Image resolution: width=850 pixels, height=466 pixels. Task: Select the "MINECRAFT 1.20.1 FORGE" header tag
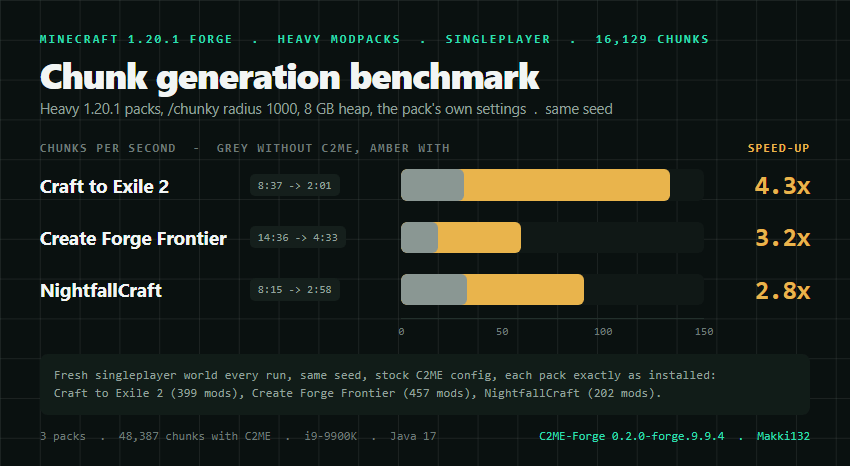coord(136,39)
